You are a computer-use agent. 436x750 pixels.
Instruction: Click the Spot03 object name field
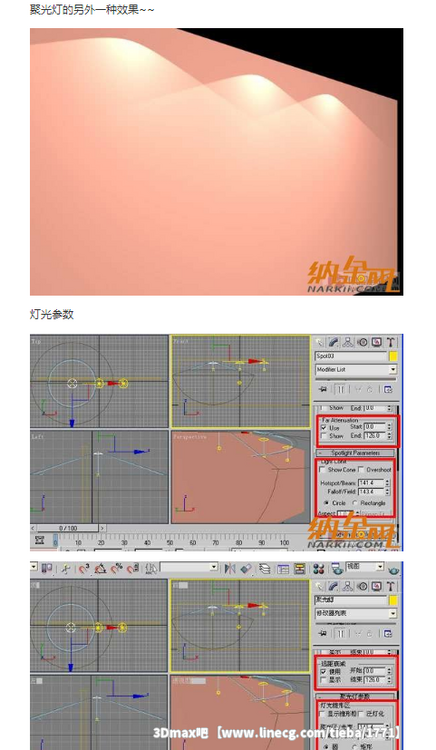tap(350, 356)
